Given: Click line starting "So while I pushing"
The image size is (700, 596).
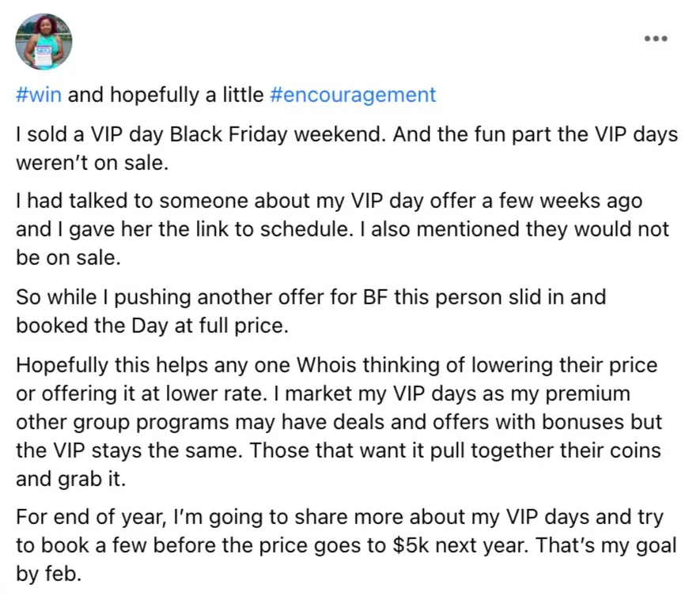Looking at the screenshot, I should click(x=311, y=297).
